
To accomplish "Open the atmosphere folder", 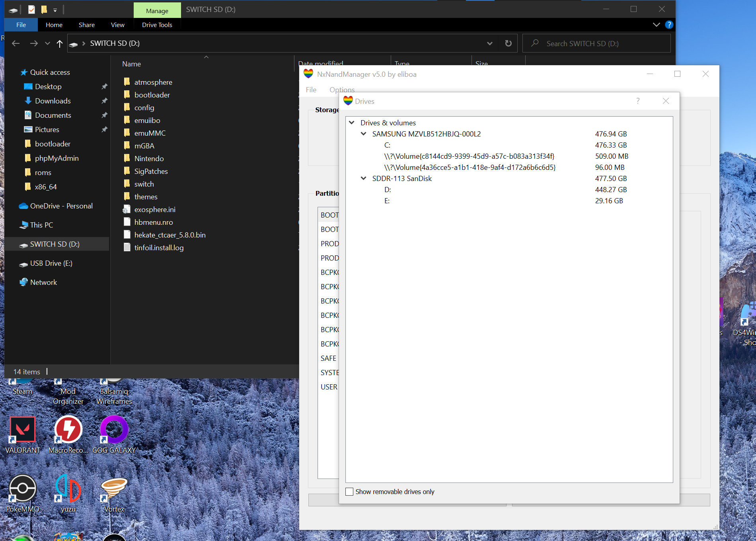I will click(153, 82).
